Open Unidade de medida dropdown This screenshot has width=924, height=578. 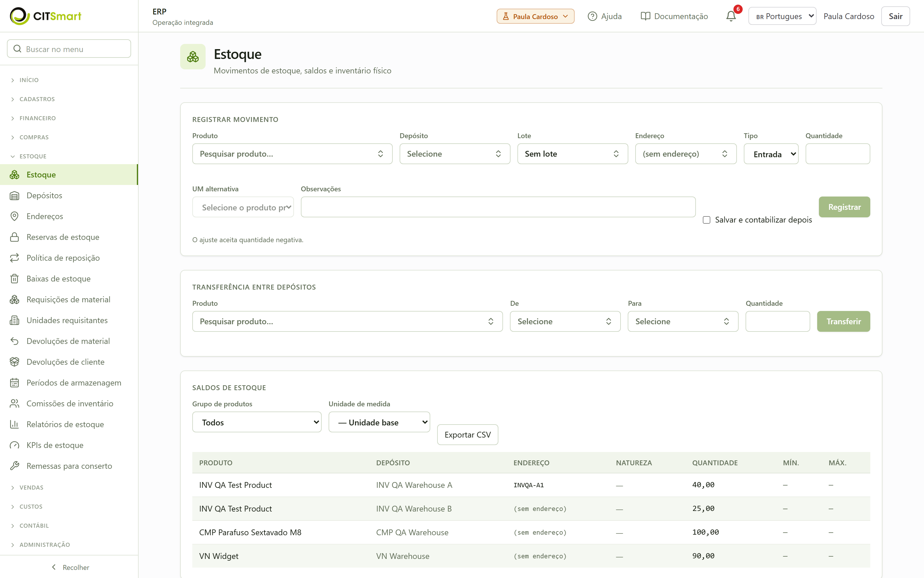click(379, 422)
